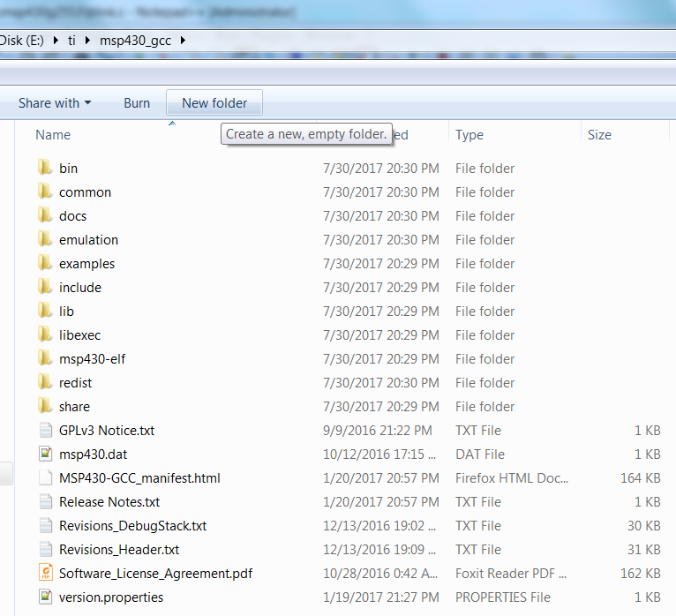Select the Release Notes.txt file
Screen dimensions: 676x616
click(x=109, y=501)
